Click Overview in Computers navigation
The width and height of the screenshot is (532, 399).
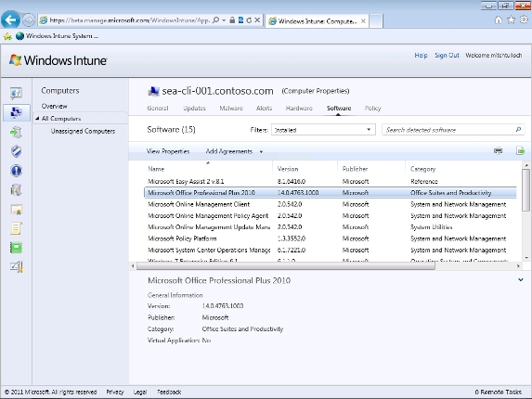point(54,106)
